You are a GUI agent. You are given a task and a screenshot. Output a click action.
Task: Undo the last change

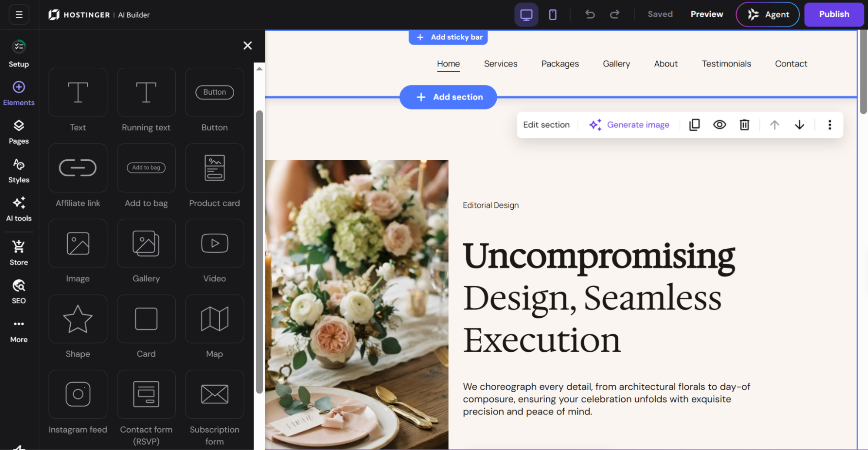pos(590,14)
